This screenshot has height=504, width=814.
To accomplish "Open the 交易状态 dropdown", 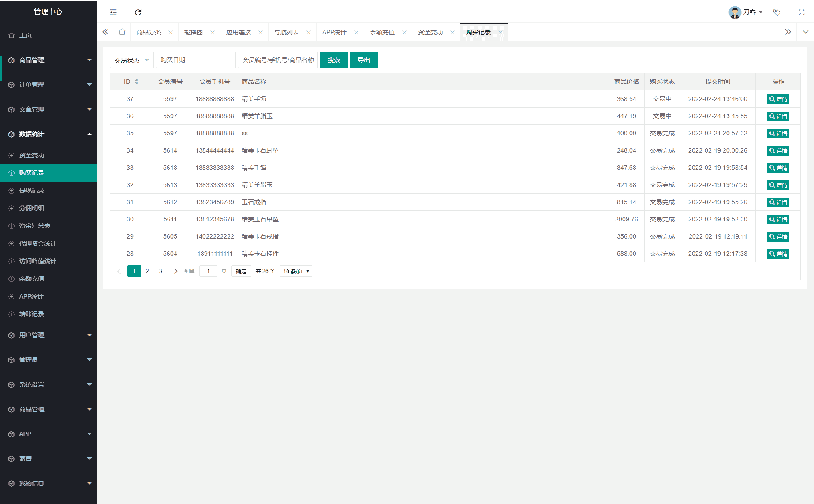I will (x=131, y=60).
